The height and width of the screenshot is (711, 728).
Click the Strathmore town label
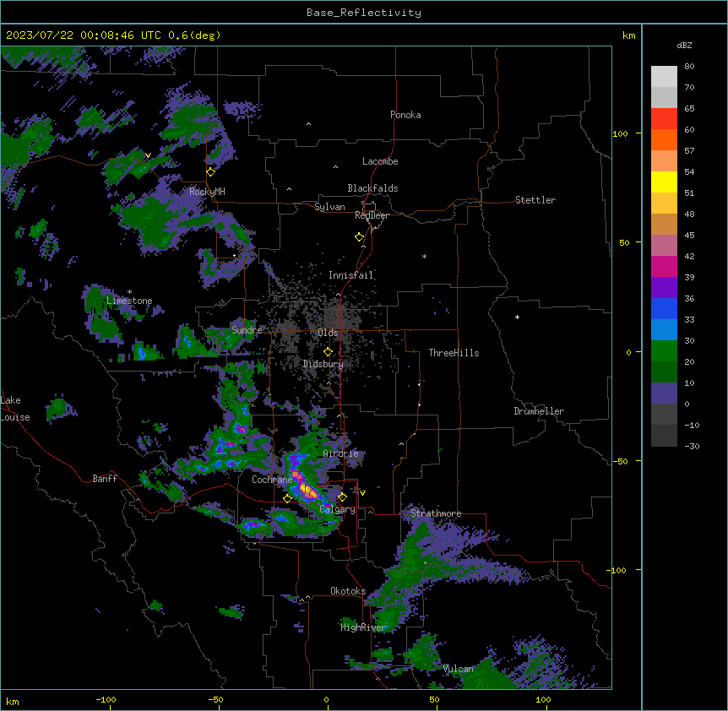pyautogui.click(x=436, y=513)
